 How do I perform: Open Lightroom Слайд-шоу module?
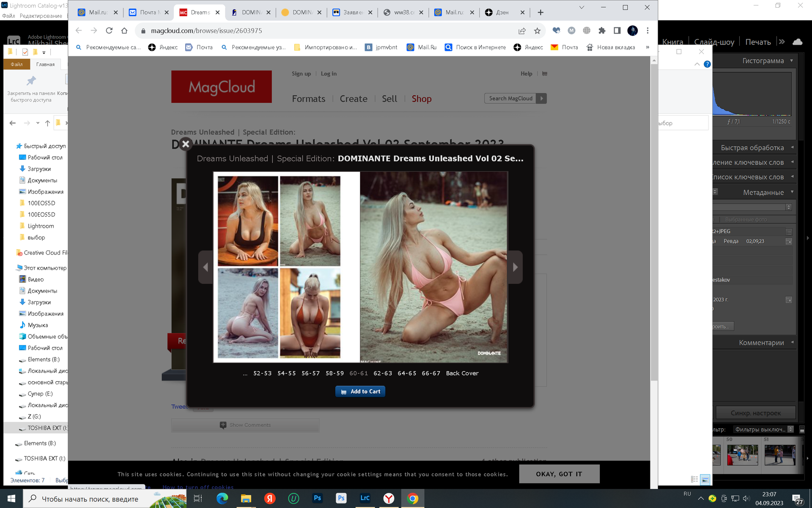(x=714, y=42)
